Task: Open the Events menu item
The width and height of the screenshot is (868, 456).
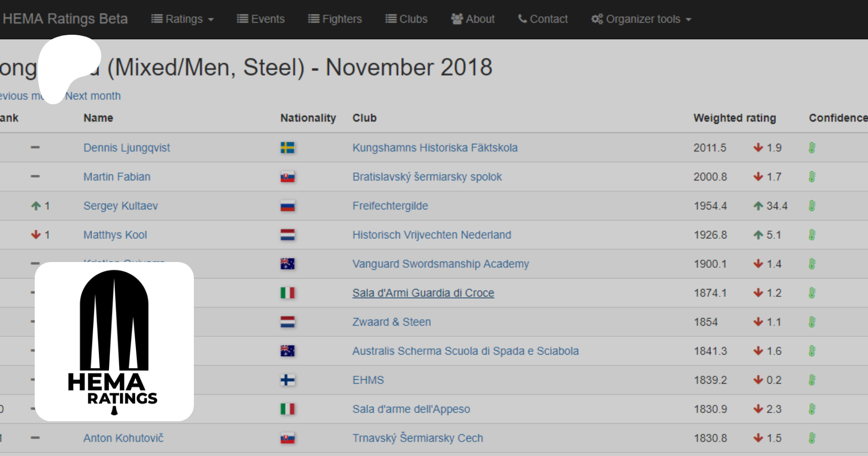Action: [261, 19]
